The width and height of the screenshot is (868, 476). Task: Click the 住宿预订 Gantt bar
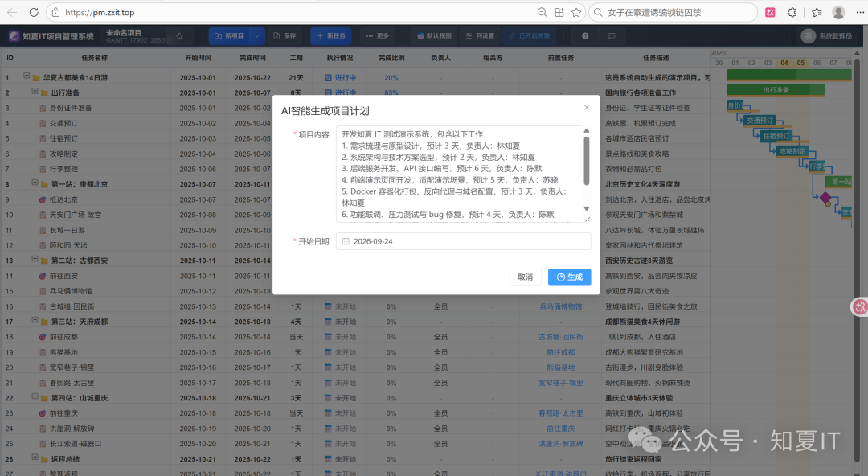click(776, 136)
